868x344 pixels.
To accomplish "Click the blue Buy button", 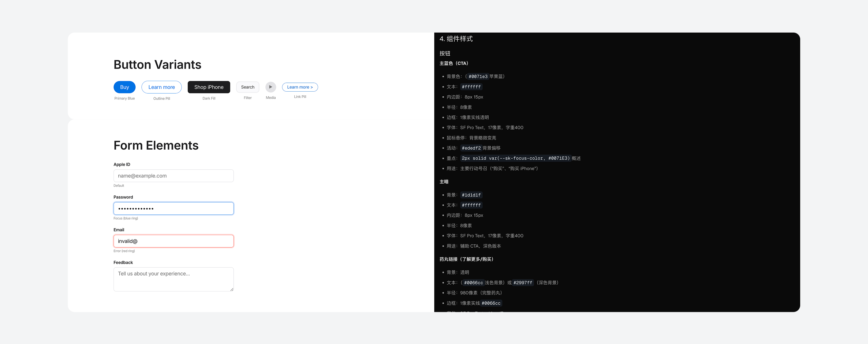I will (124, 87).
